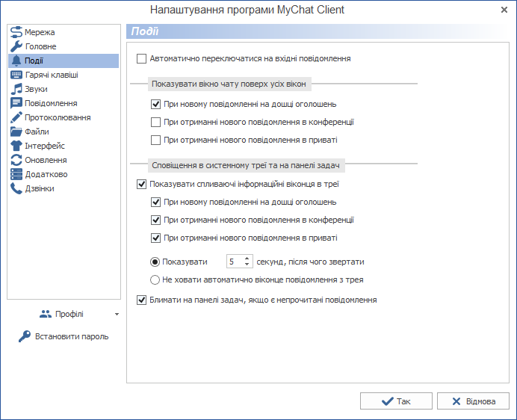Select the Гарячі клавіші section

pyautogui.click(x=64, y=75)
